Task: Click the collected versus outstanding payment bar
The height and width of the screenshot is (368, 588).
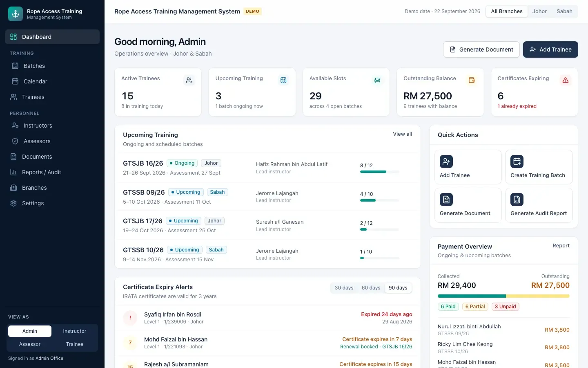Action: [503, 296]
